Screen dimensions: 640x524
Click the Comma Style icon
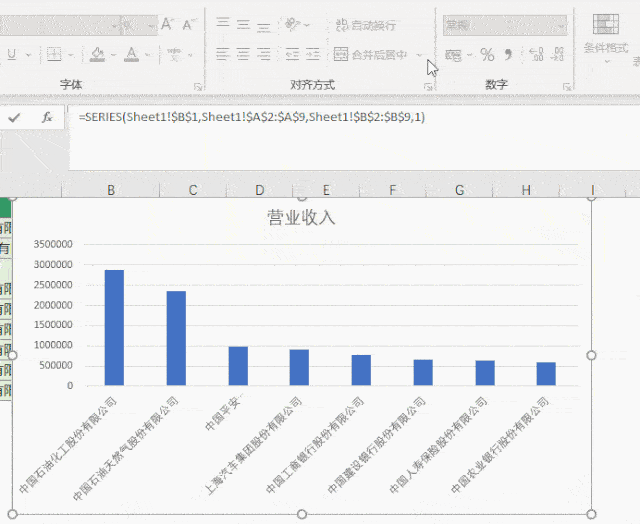[508, 55]
